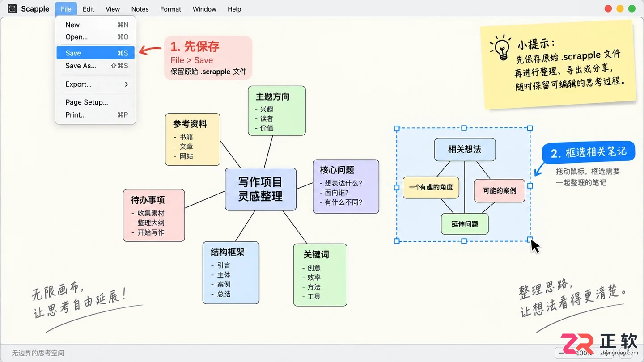
Task: Select the green 关键词 note
Action: [x=320, y=275]
